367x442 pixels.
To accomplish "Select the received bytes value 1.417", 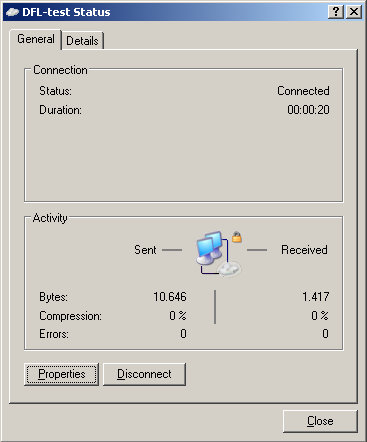I will pyautogui.click(x=315, y=297).
